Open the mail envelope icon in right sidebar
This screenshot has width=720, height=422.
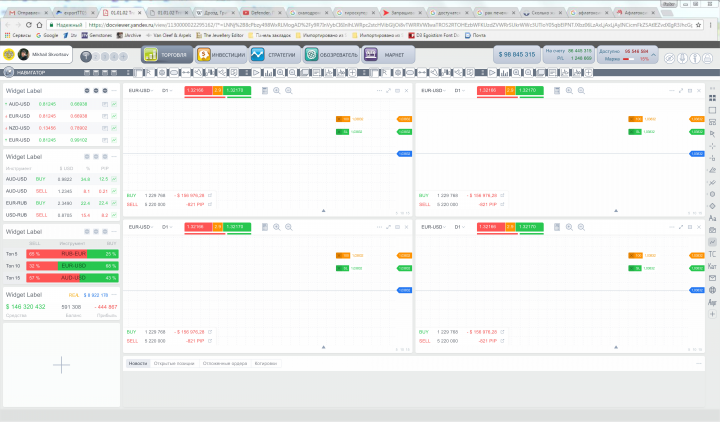point(712,278)
